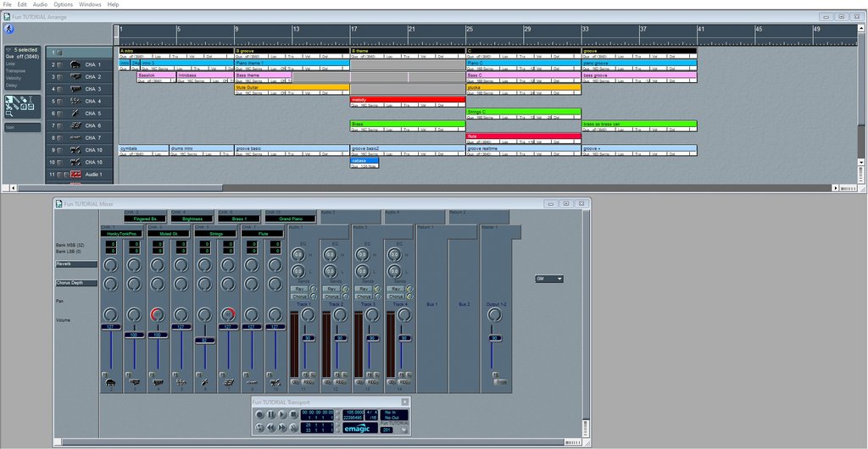Select the glue tool in the toolbox

[x=16, y=107]
